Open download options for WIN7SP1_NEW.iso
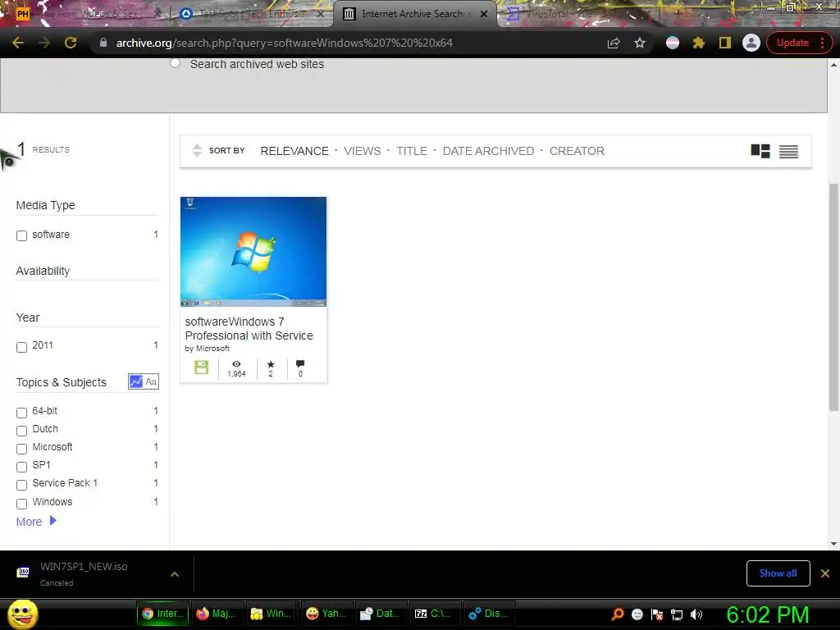Screen dimensions: 840x630 tap(175, 574)
